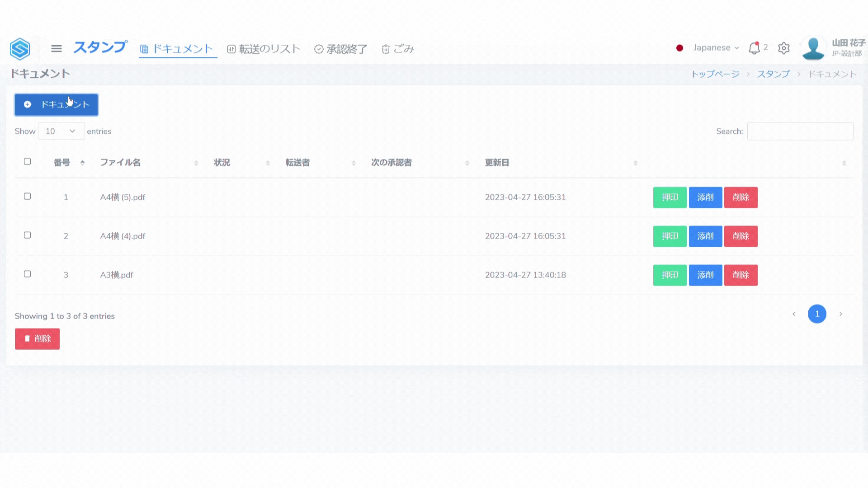Viewport: 868px width, 488px height.
Task: Toggle the hamburger menu icon
Action: click(57, 48)
